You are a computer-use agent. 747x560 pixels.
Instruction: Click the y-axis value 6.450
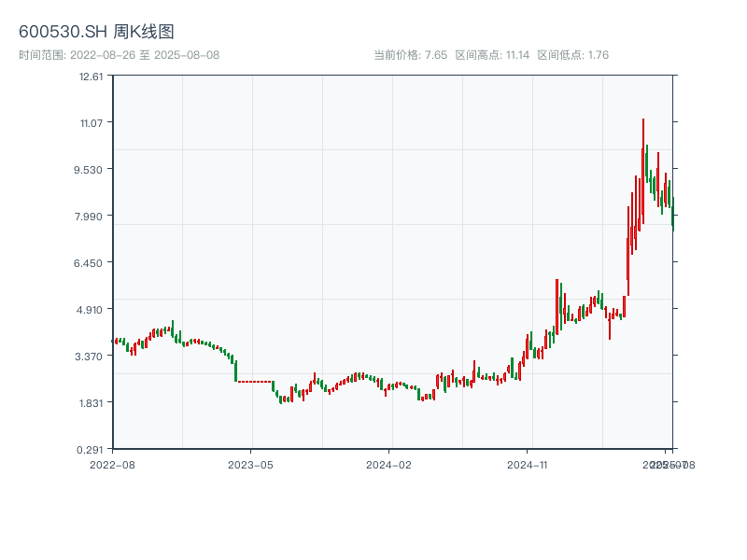(x=88, y=263)
